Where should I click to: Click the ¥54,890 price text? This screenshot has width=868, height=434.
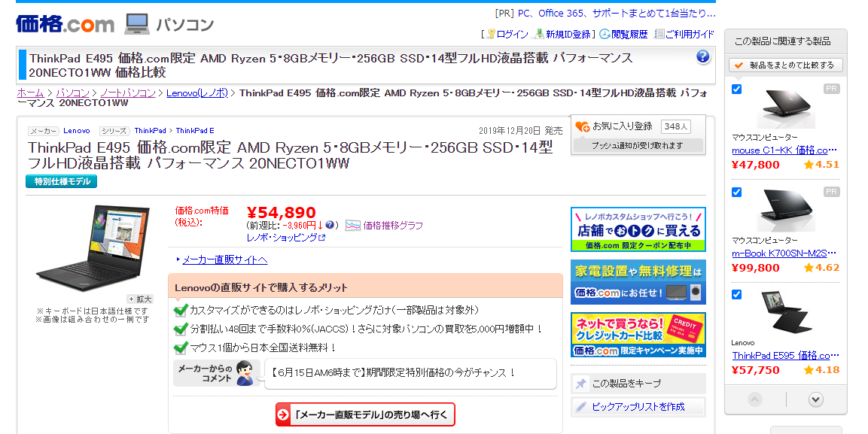pyautogui.click(x=282, y=213)
